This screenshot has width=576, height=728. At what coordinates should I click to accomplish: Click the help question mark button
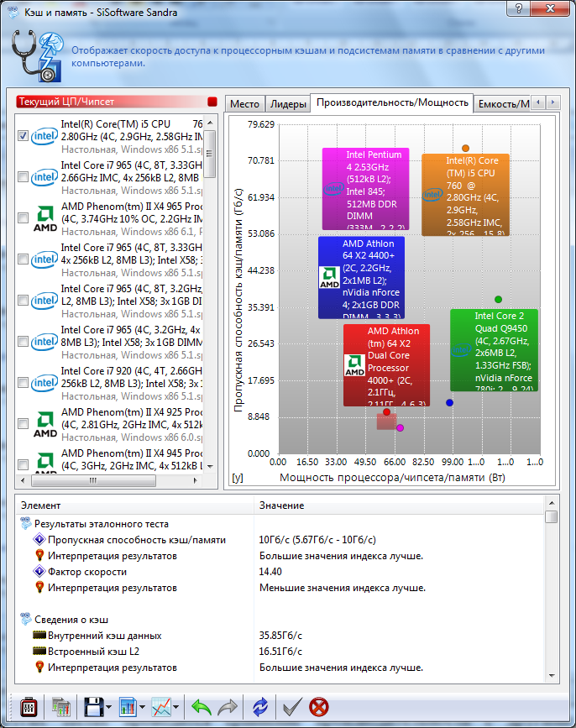click(518, 8)
